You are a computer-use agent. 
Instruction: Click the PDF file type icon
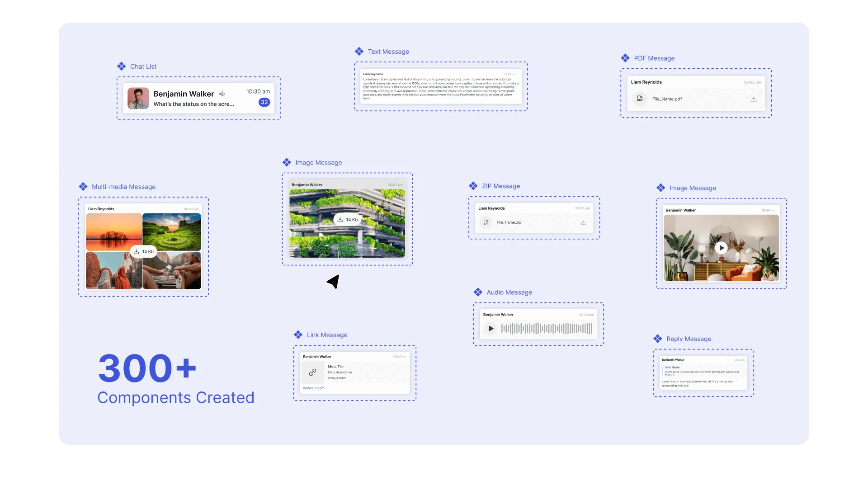[x=640, y=99]
